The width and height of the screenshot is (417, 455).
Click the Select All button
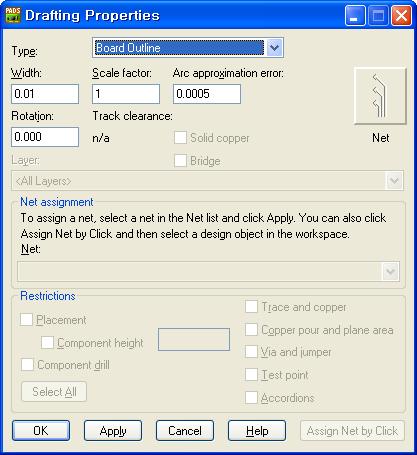pyautogui.click(x=54, y=392)
